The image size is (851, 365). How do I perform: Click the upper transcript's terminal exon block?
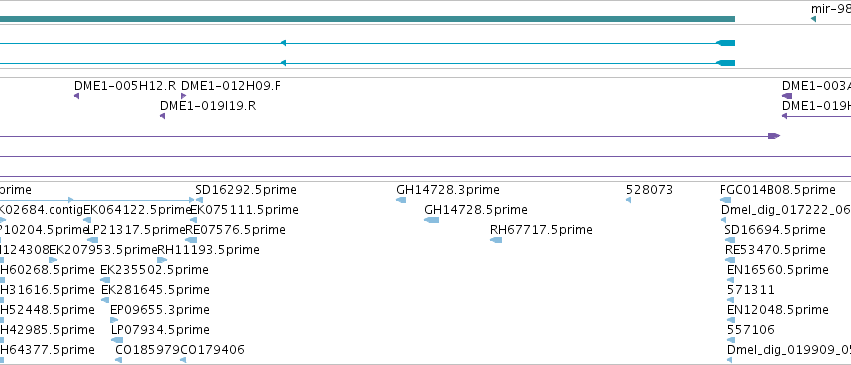click(x=726, y=43)
